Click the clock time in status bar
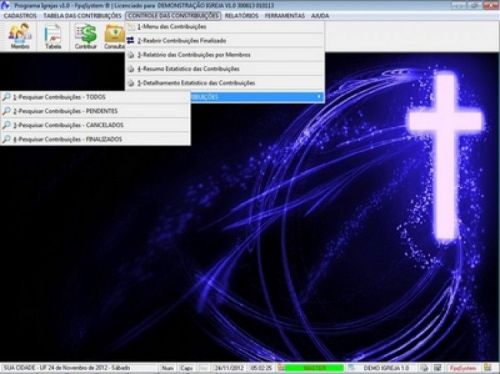This screenshot has height=374, width=500. coord(261,368)
